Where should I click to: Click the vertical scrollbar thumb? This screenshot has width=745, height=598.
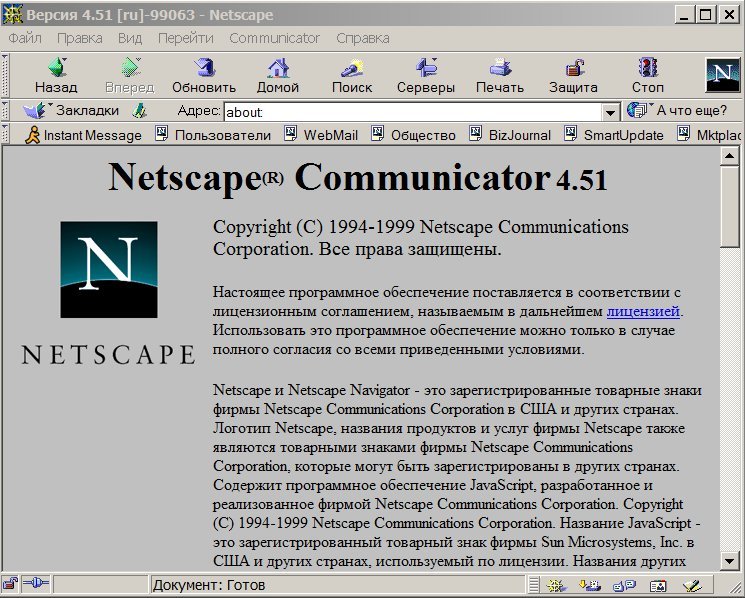point(729,206)
